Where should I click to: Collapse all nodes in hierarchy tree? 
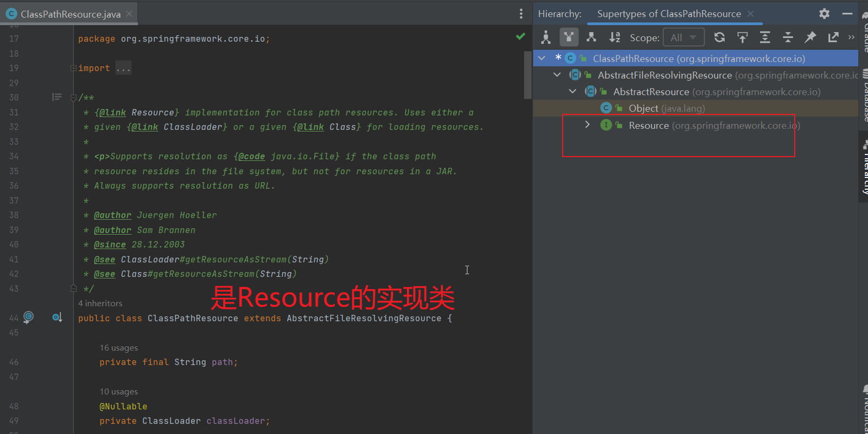click(x=788, y=37)
